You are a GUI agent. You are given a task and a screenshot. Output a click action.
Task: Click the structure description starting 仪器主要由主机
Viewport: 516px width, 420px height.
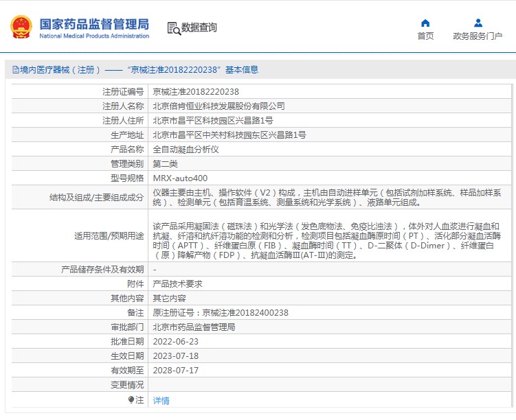(327, 198)
